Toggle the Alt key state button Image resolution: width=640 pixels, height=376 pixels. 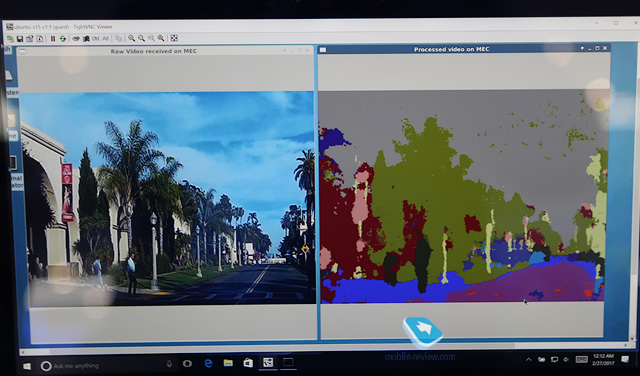click(x=106, y=38)
